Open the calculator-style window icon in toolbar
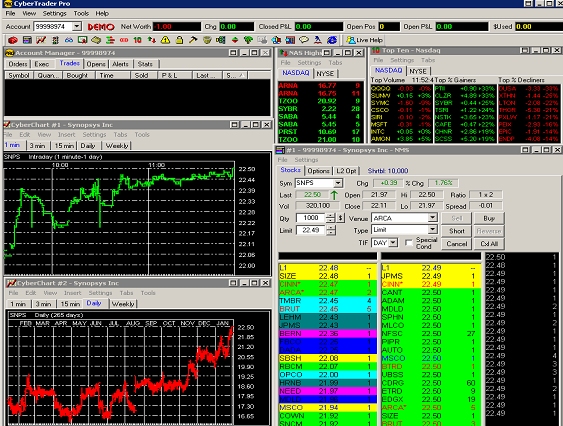Image resolution: width=563 pixels, height=426 pixels. (x=27, y=40)
